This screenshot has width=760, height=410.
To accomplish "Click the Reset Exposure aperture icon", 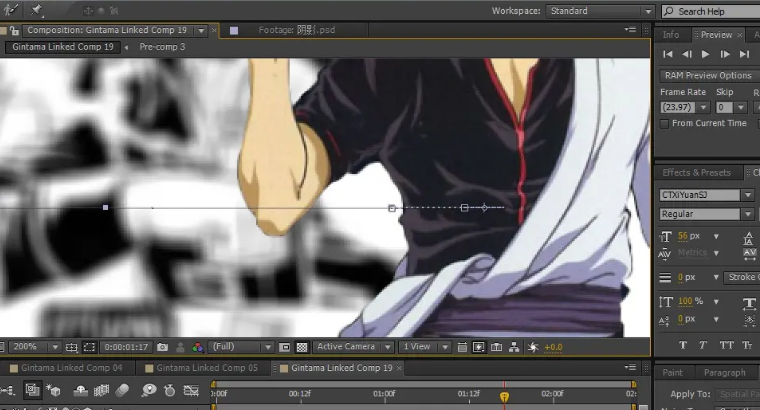I will [x=533, y=347].
